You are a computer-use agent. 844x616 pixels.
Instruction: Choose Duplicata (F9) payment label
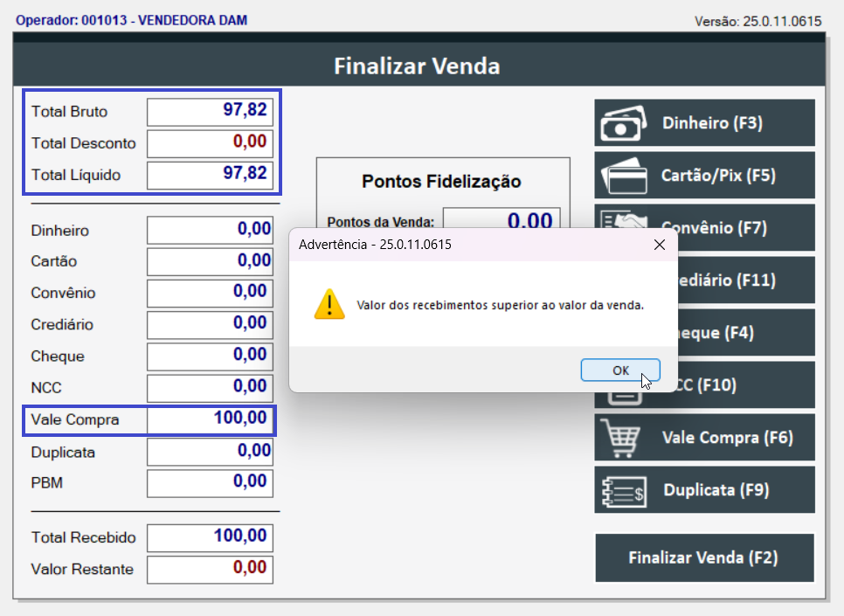tap(716, 490)
